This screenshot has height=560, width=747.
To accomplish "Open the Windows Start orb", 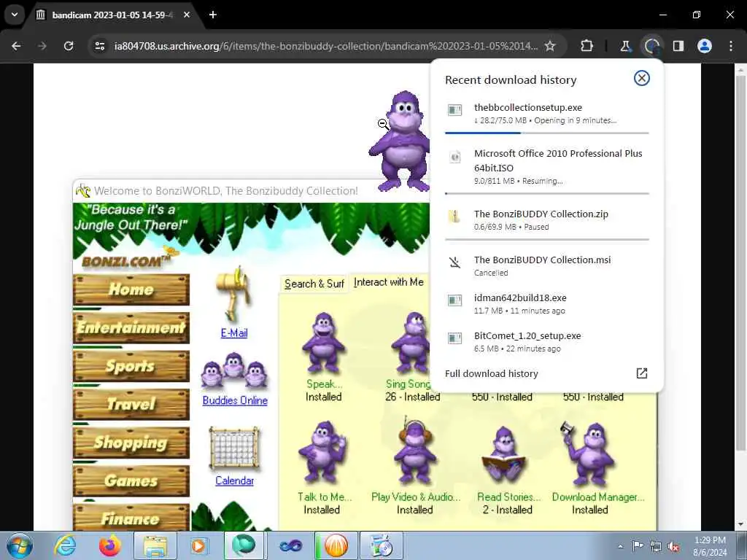I will pos(20,545).
